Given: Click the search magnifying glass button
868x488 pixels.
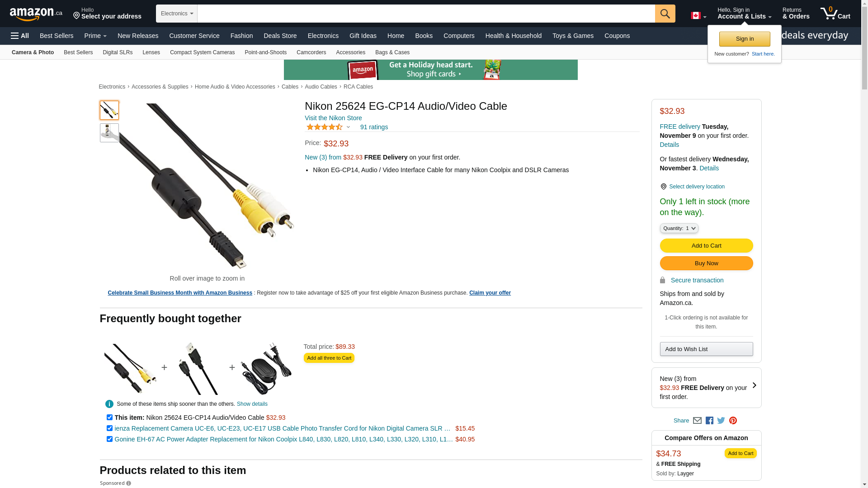Looking at the screenshot, I should pos(665,14).
